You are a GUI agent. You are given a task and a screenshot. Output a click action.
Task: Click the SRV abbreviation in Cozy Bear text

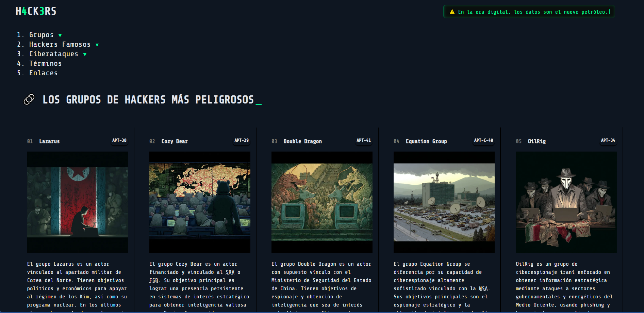(x=230, y=272)
